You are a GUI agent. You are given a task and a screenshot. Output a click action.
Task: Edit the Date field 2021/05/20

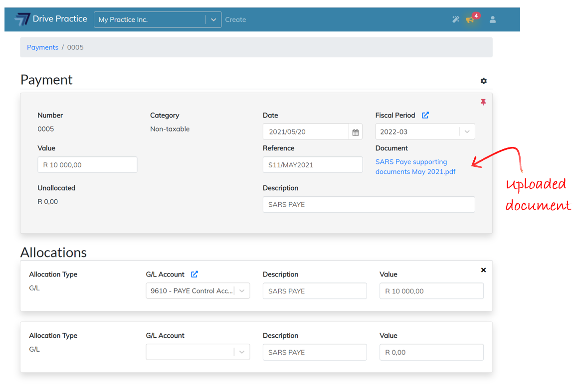pos(306,132)
